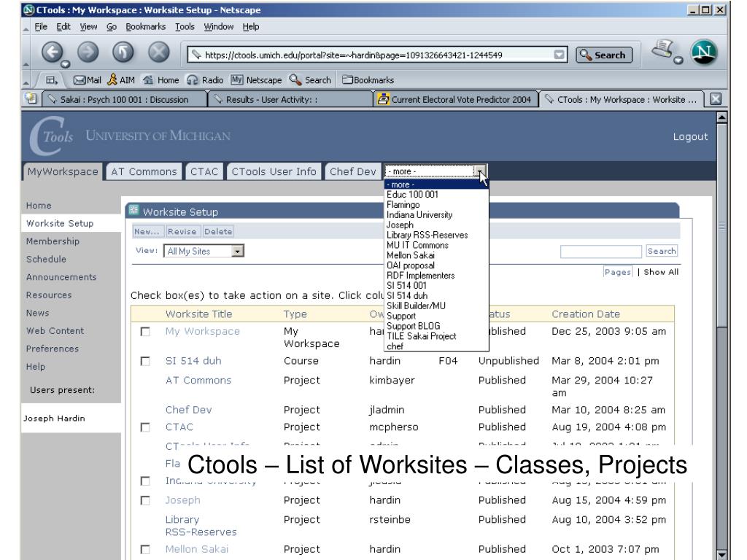Click the worksite search text field

point(601,252)
